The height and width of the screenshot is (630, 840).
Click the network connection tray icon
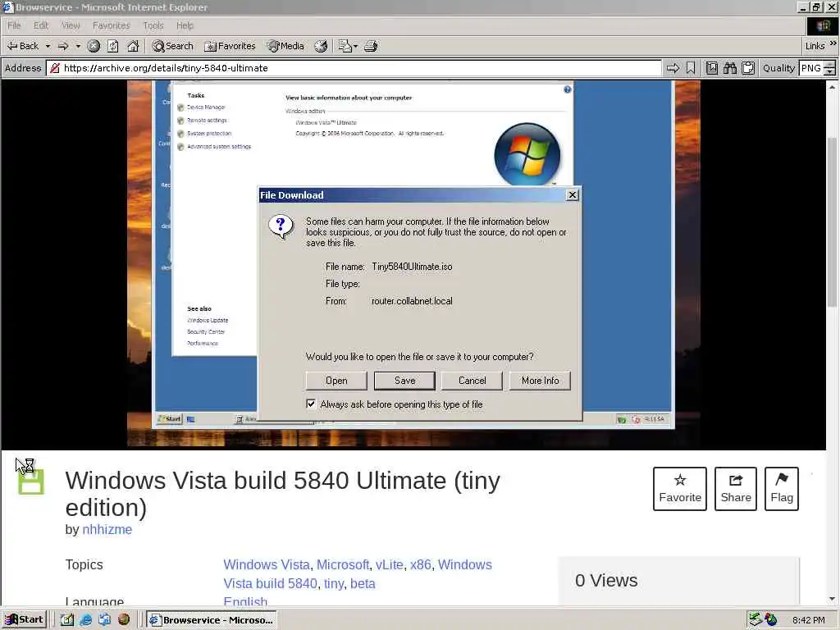tap(756, 619)
